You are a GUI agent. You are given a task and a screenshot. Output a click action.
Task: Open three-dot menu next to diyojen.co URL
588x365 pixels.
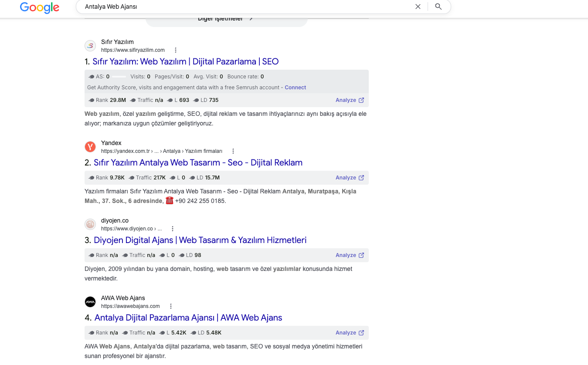click(173, 229)
